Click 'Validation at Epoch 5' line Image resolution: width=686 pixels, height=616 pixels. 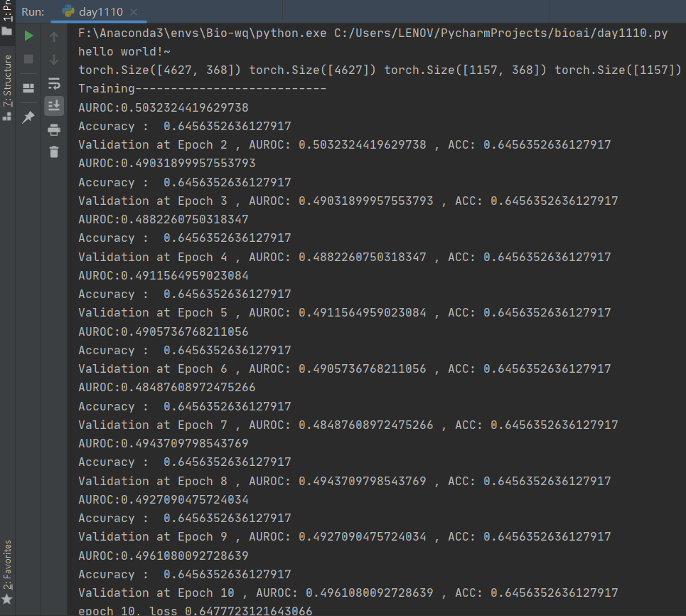point(344,312)
